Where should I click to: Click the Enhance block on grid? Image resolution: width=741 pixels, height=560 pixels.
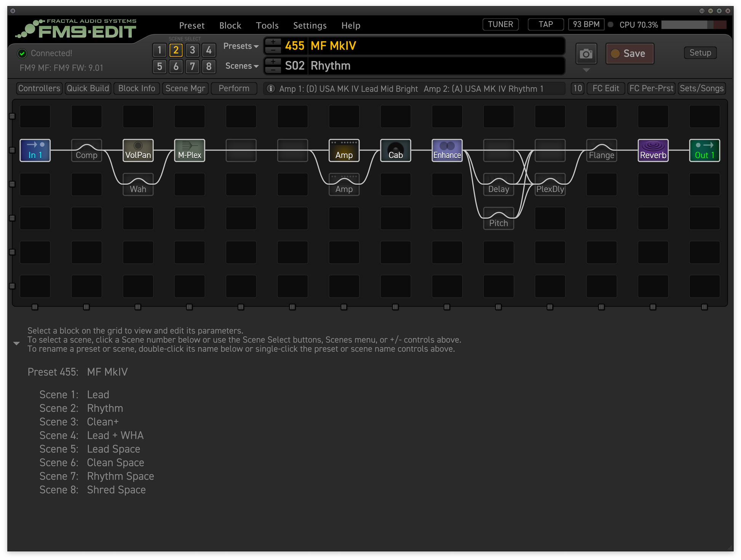(x=447, y=150)
